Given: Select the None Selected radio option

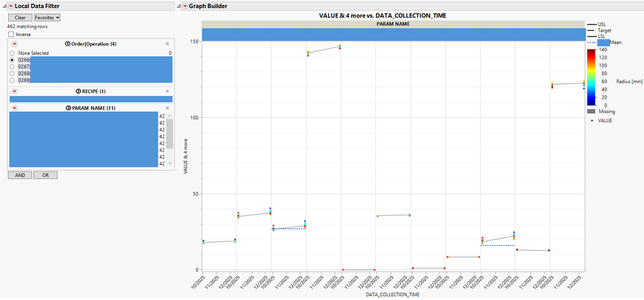Looking at the screenshot, I should tap(12, 53).
